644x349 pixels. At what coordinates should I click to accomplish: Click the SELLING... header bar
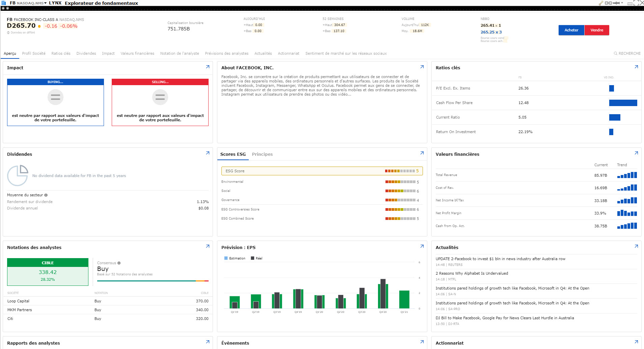click(160, 82)
